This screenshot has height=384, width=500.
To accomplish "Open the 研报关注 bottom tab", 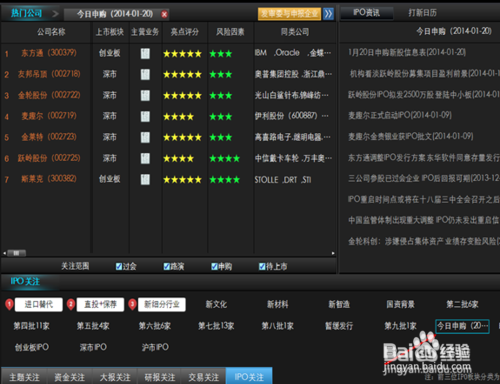I will 159,377.
